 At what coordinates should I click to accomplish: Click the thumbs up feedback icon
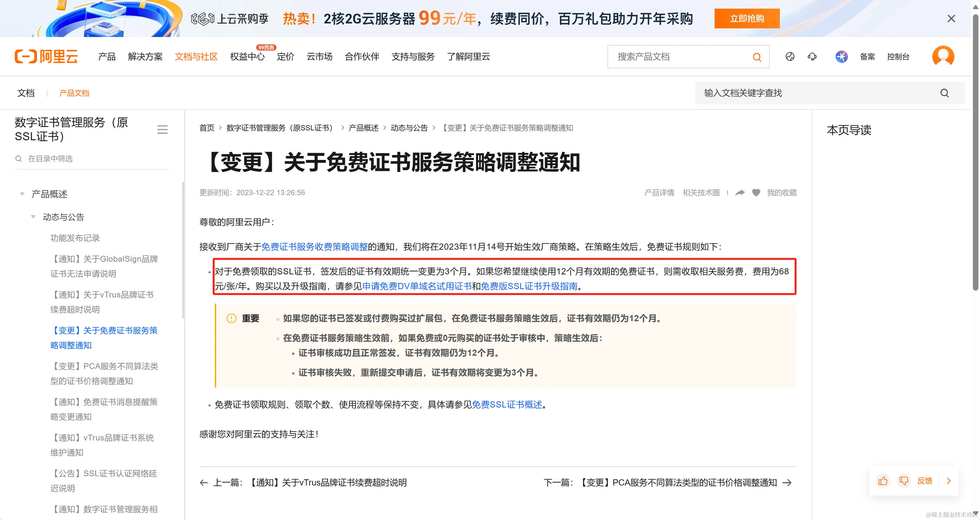(x=882, y=481)
